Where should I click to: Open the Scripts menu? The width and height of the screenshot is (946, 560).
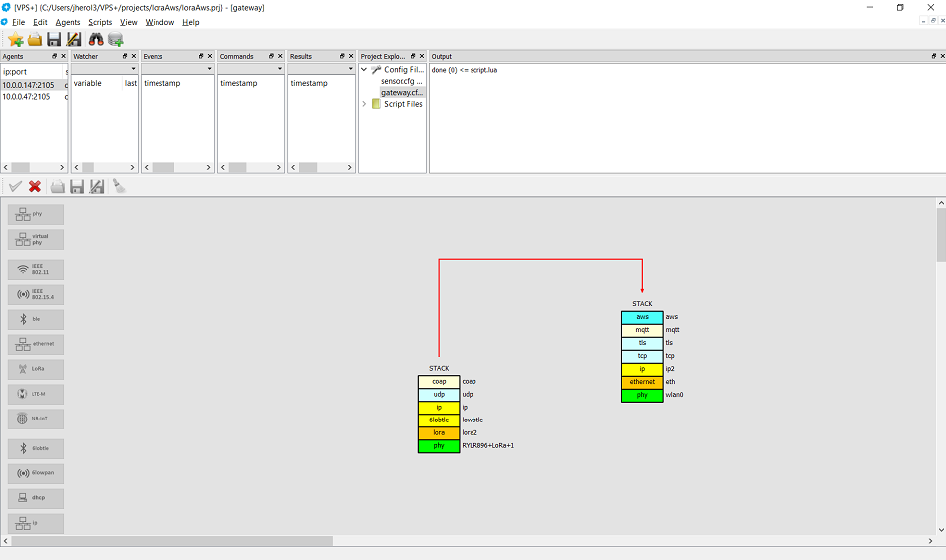[100, 22]
